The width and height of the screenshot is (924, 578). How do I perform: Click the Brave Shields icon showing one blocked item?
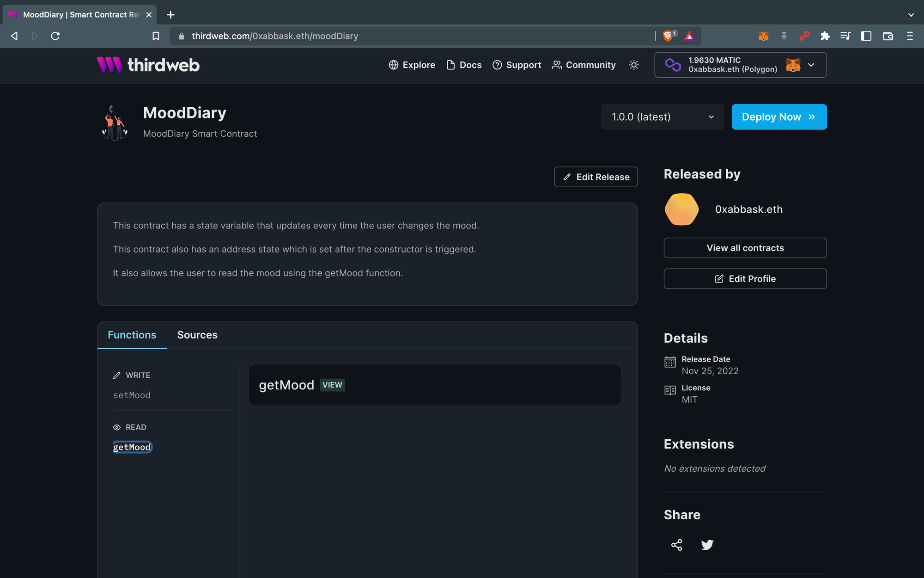point(667,36)
